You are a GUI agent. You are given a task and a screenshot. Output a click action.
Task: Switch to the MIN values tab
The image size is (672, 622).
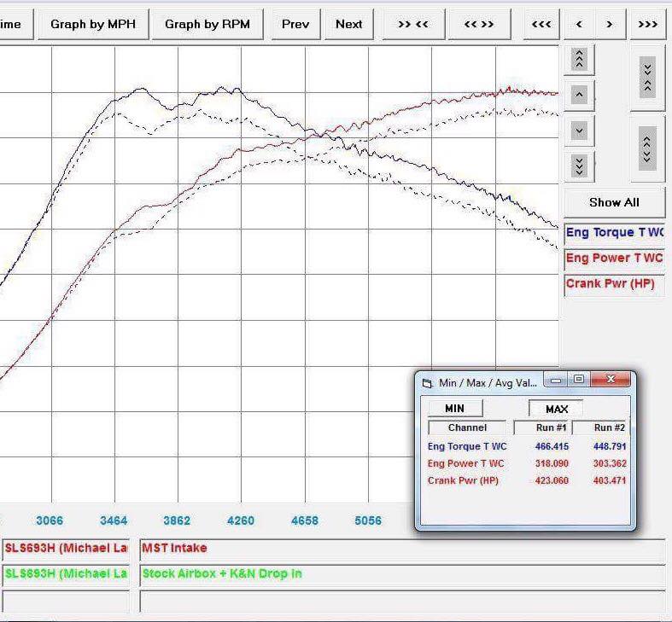[x=455, y=408]
